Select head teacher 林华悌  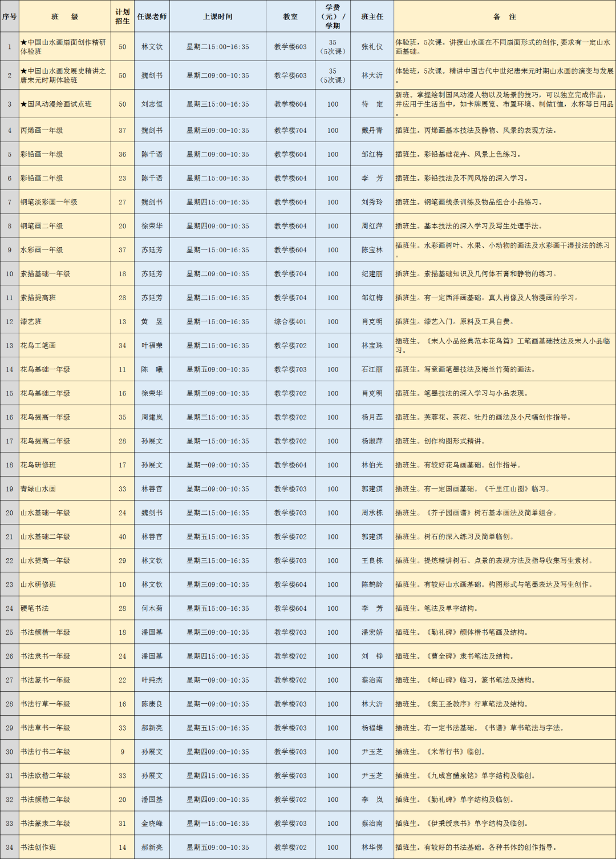pos(372,848)
